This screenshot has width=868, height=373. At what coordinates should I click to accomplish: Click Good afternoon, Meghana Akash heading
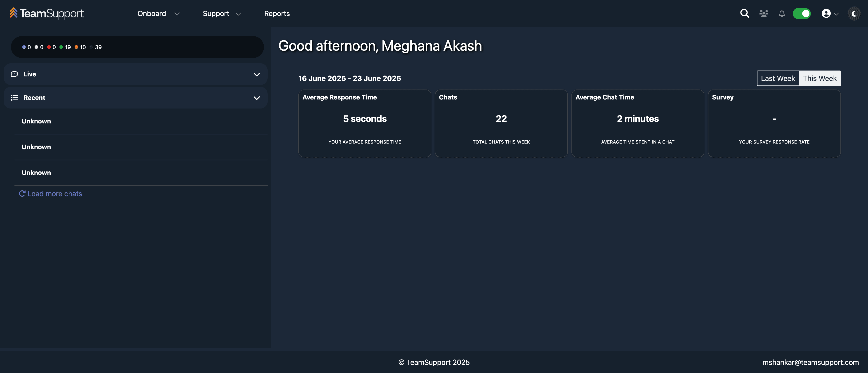[x=380, y=46]
